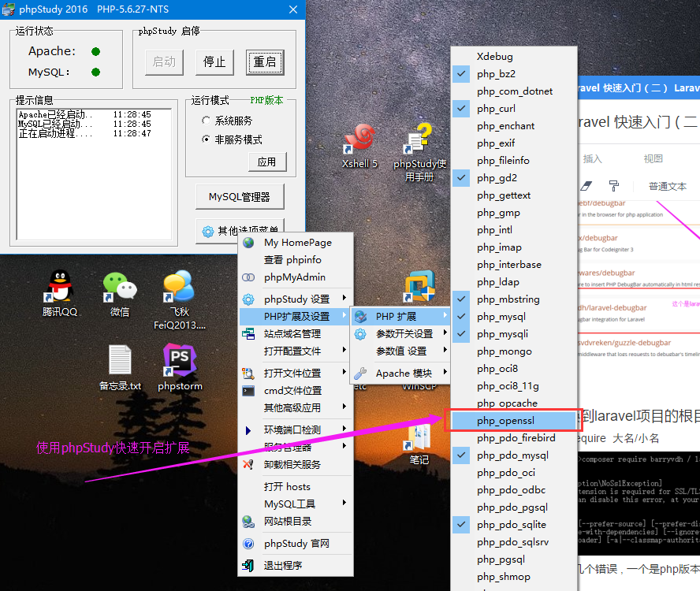Open the 笔记 desktop folder icon
This screenshot has width=700, height=591.
click(x=419, y=439)
